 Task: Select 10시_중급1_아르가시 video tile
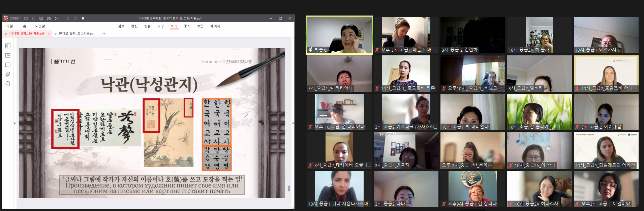tap(606, 35)
